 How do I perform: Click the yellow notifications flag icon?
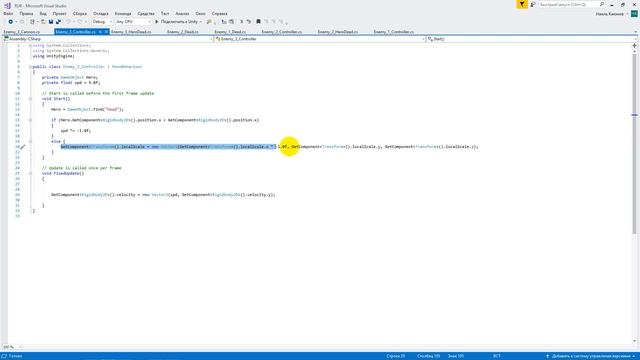(522, 4)
